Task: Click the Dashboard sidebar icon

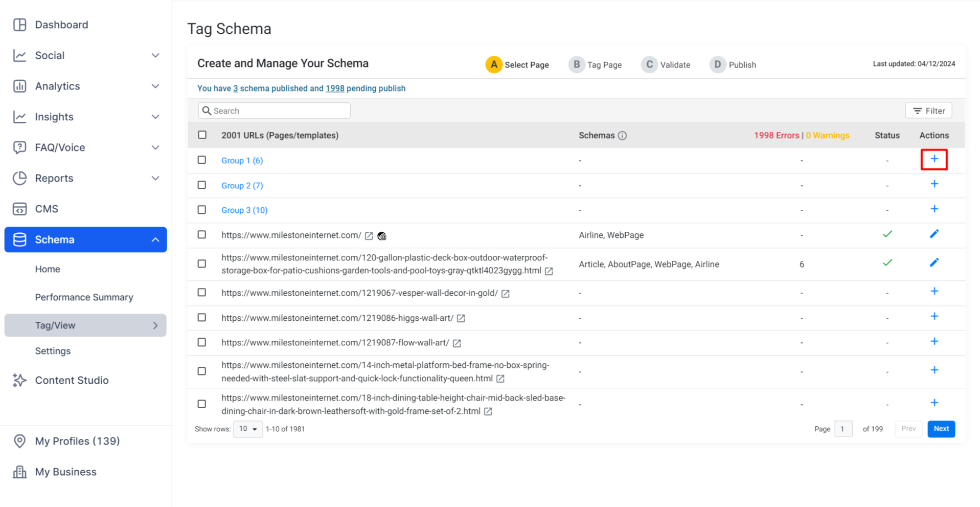Action: 19,25
